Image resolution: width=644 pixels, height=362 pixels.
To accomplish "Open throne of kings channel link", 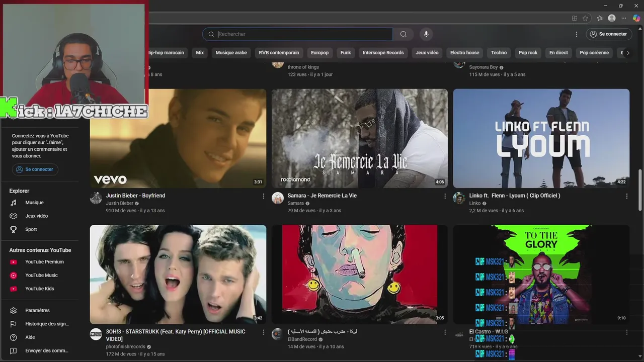I will coord(303,67).
